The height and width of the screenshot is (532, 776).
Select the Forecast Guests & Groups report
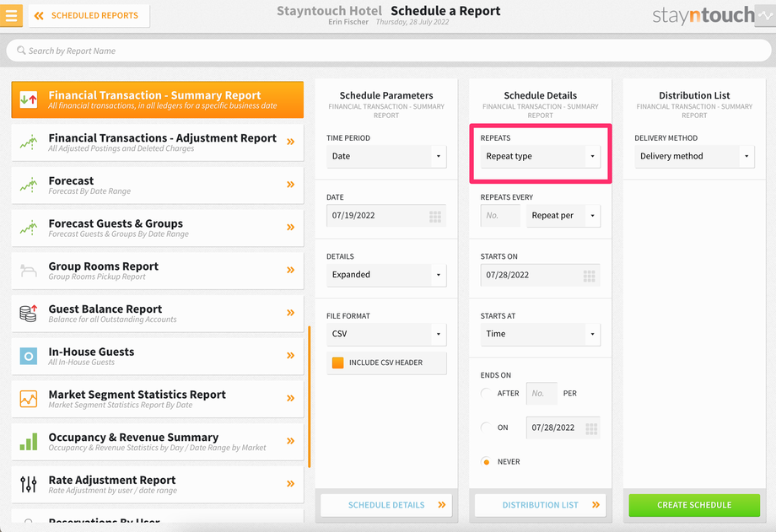[158, 228]
